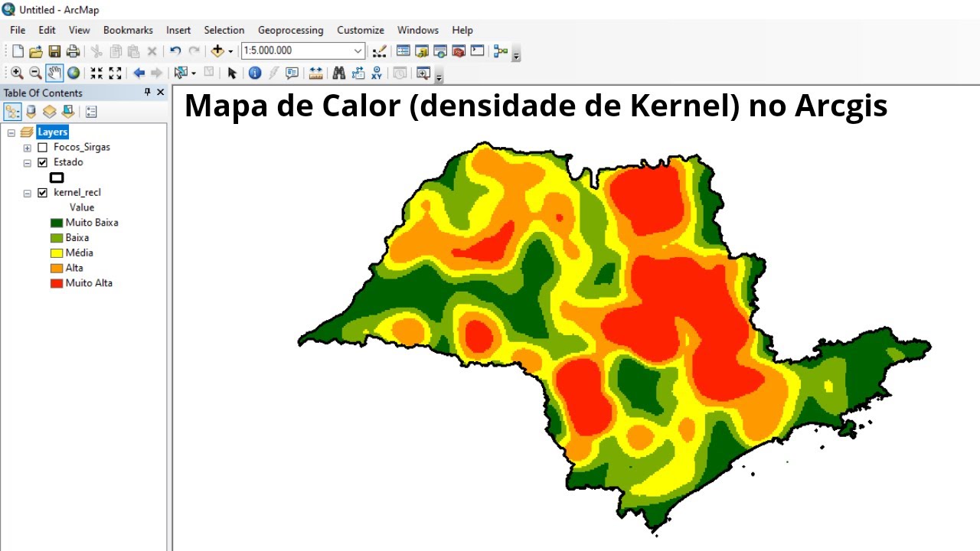Select the Zoom In tool

(x=17, y=73)
